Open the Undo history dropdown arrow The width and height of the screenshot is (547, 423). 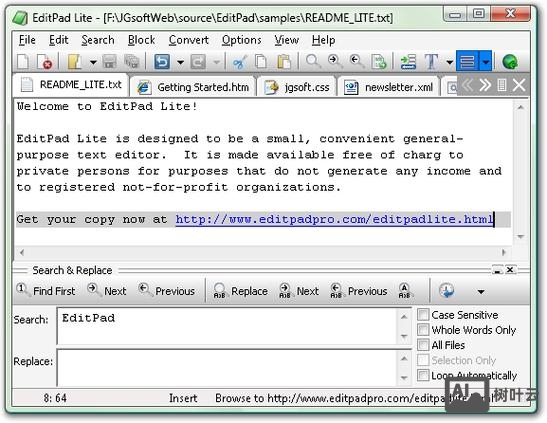pyautogui.click(x=180, y=62)
